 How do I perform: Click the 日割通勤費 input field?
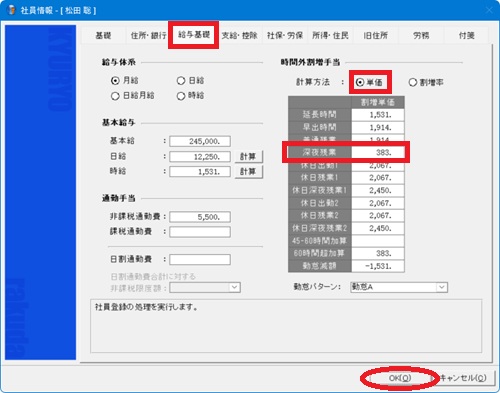200,259
